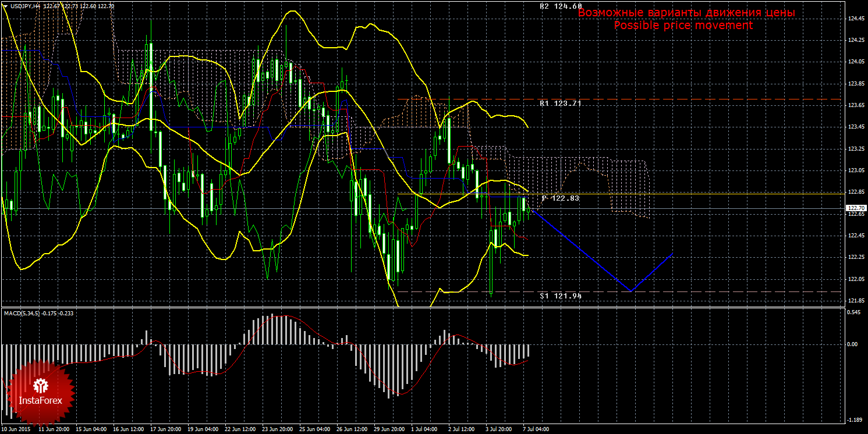The image size is (868, 434).
Task: Select the R1 123.71 resistance level label
Action: coord(561,103)
